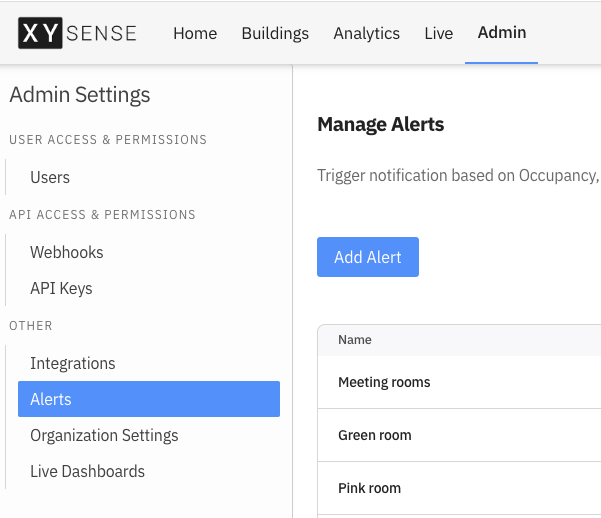Select Webhooks in the sidebar
601x518 pixels.
pyautogui.click(x=67, y=252)
